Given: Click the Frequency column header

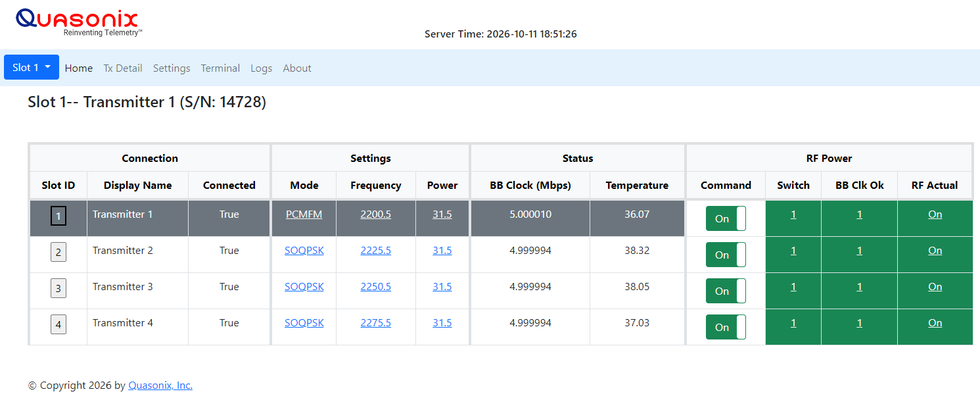Looking at the screenshot, I should tap(376, 186).
